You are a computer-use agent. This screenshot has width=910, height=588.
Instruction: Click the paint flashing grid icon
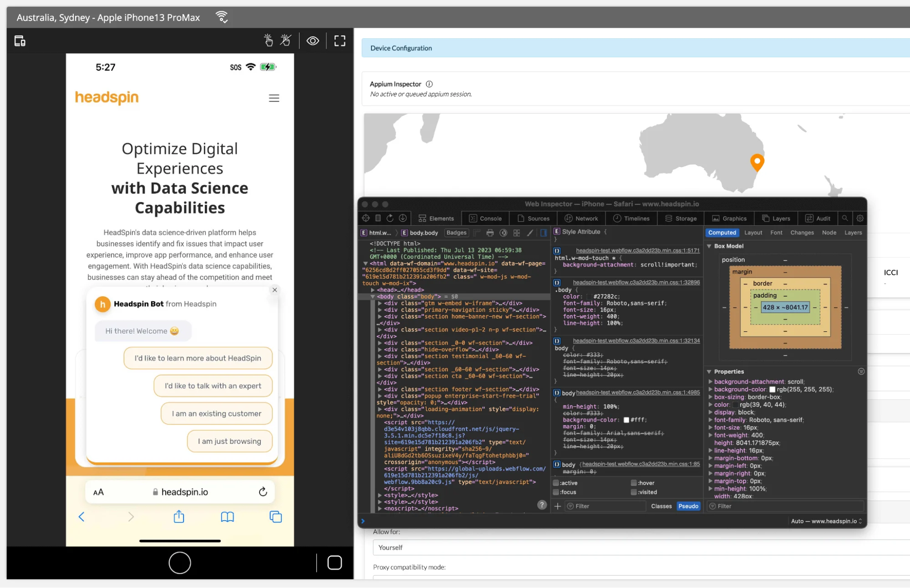tap(517, 233)
